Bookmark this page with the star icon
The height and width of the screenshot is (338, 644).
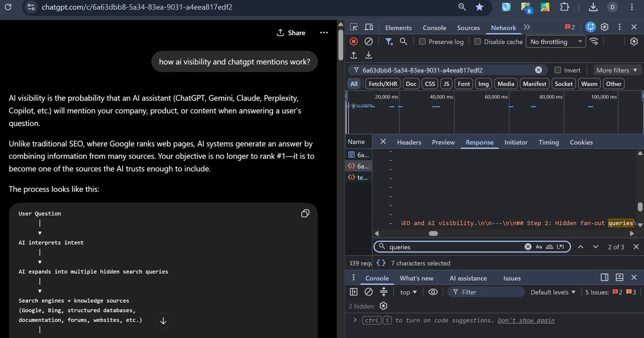[479, 7]
